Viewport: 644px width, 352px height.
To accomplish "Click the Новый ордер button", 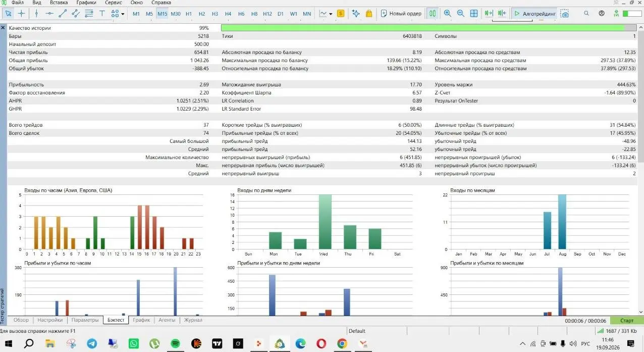I will (x=401, y=14).
